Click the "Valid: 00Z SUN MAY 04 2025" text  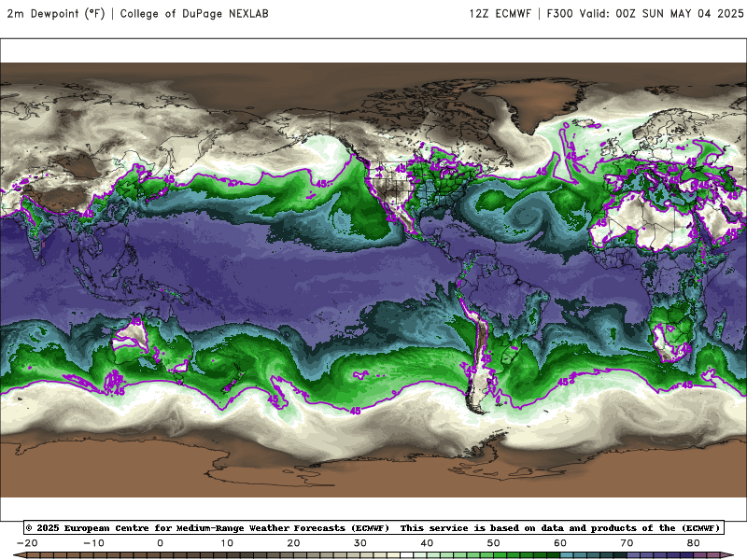[x=661, y=14]
